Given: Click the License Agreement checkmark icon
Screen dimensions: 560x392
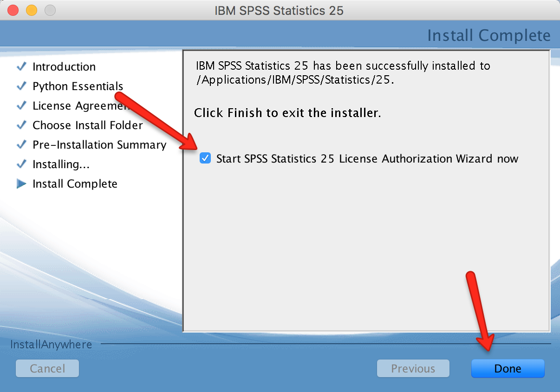Looking at the screenshot, I should tap(21, 105).
